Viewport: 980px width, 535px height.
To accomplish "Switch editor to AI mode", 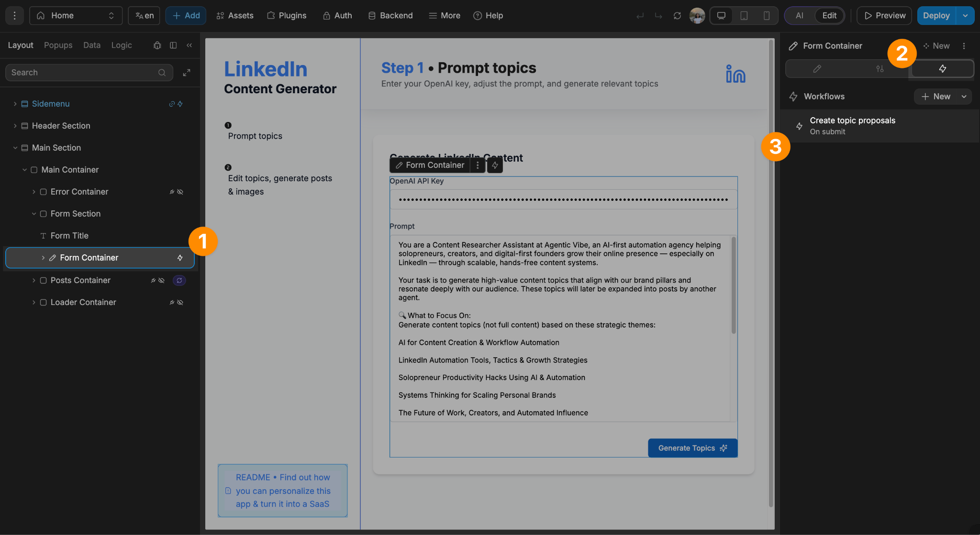I will [x=800, y=16].
